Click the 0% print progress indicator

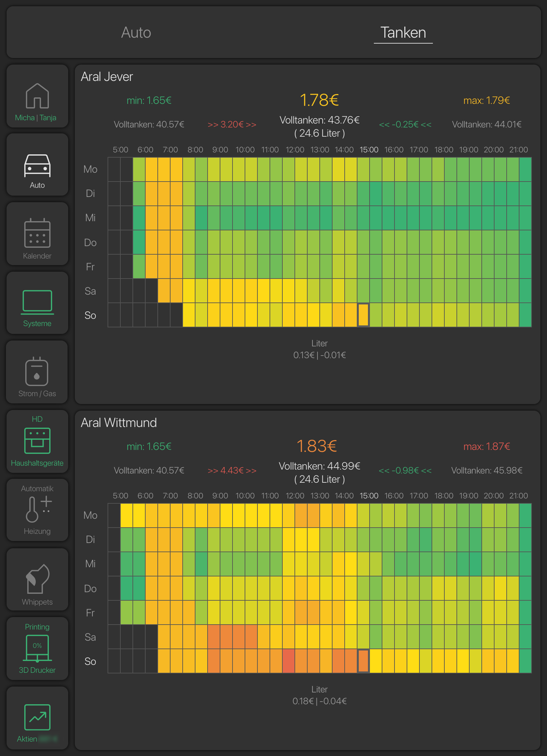click(37, 646)
